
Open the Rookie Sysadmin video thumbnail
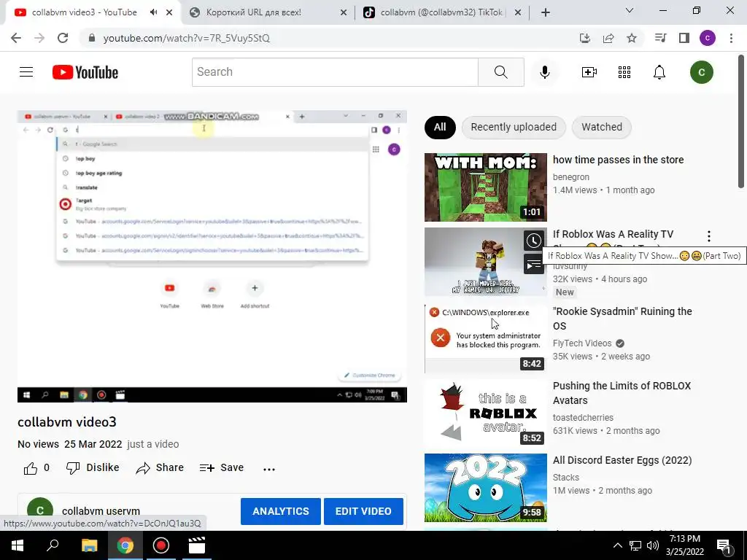(x=485, y=338)
